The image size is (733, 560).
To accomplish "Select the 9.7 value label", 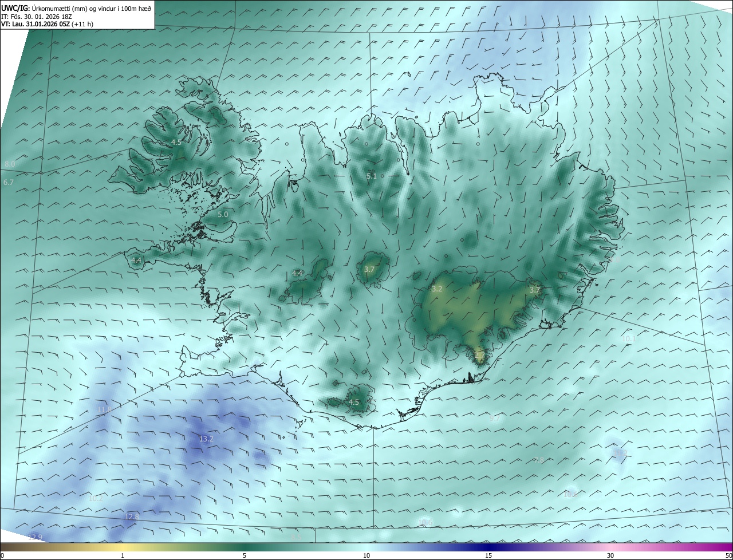I will tap(495, 419).
